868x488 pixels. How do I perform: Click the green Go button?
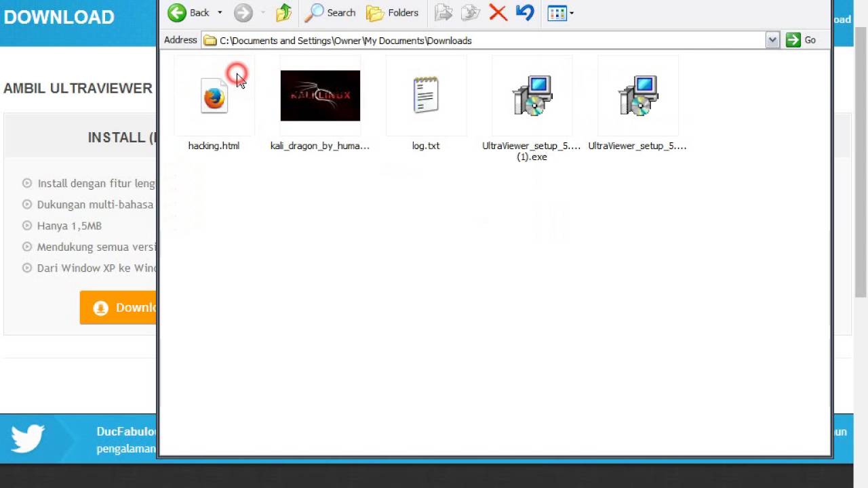(x=801, y=41)
